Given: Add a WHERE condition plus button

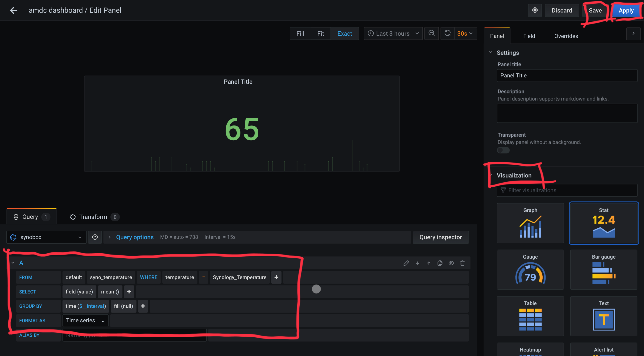Looking at the screenshot, I should pos(276,277).
